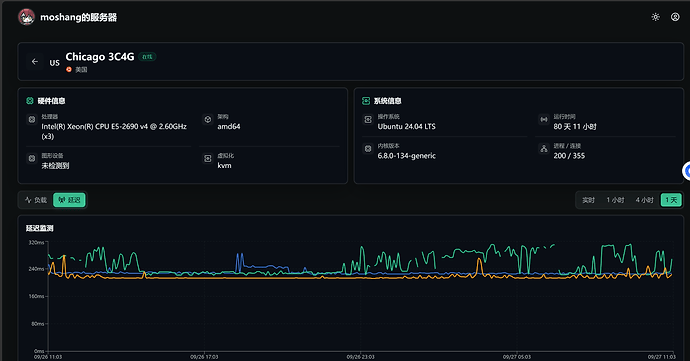Click the 200 / 355 process count
Viewport: 690px width, 361px height.
coord(569,156)
